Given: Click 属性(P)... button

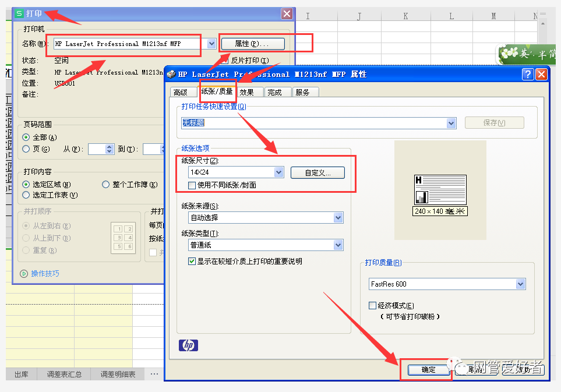Looking at the screenshot, I should [253, 44].
